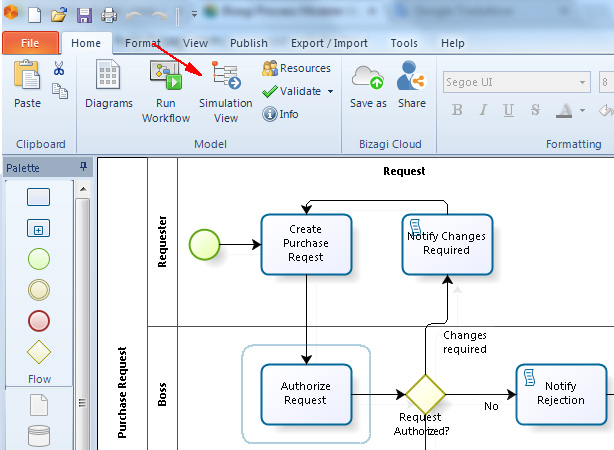Pick the font color button

(x=564, y=111)
